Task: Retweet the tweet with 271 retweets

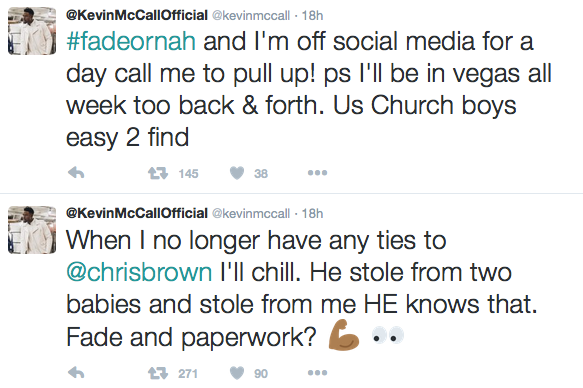Action: coord(158,373)
